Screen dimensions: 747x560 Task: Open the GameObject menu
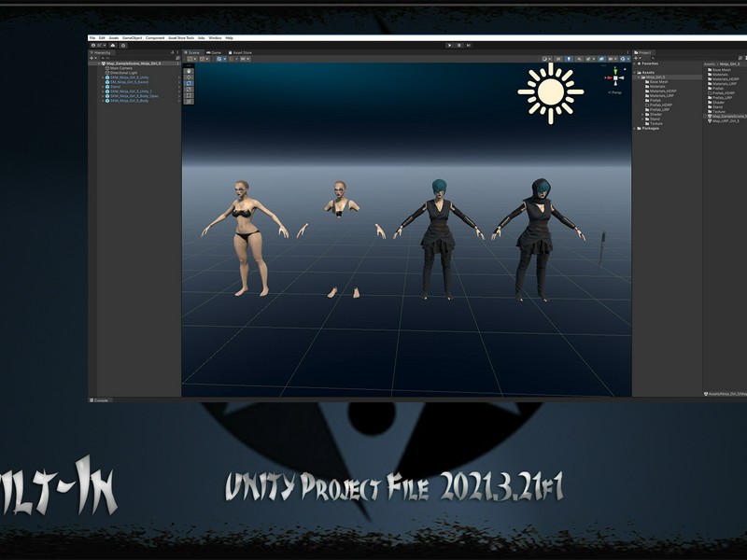click(x=132, y=37)
